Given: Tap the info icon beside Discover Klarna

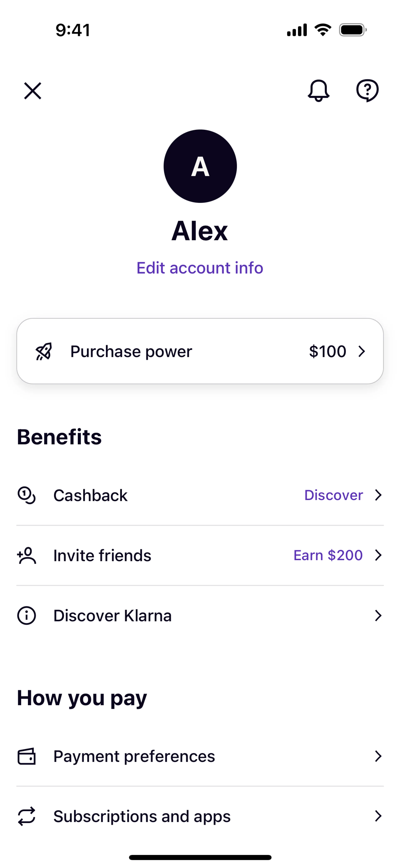Looking at the screenshot, I should 26,616.
